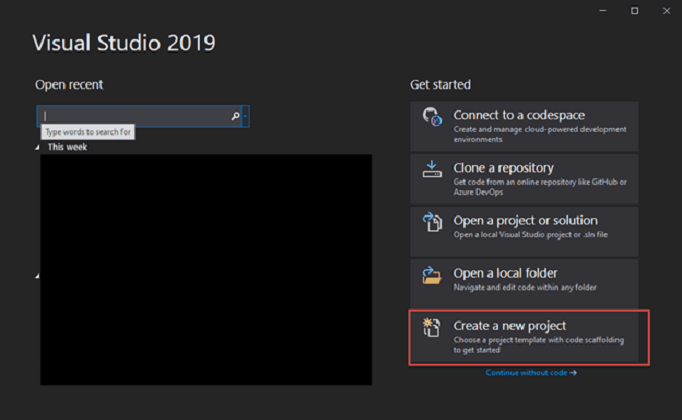Minimize the Visual Studio 2019 window
Viewport: 682px width, 420px height.
coord(603,10)
